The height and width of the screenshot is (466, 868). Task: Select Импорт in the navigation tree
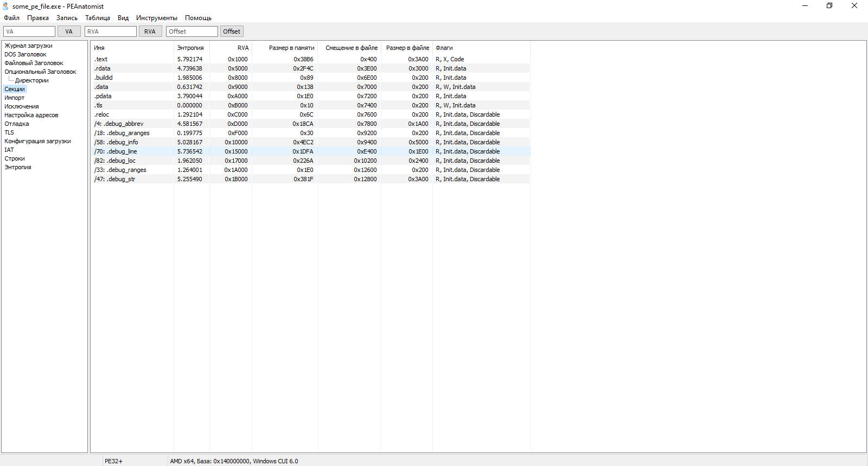point(15,98)
